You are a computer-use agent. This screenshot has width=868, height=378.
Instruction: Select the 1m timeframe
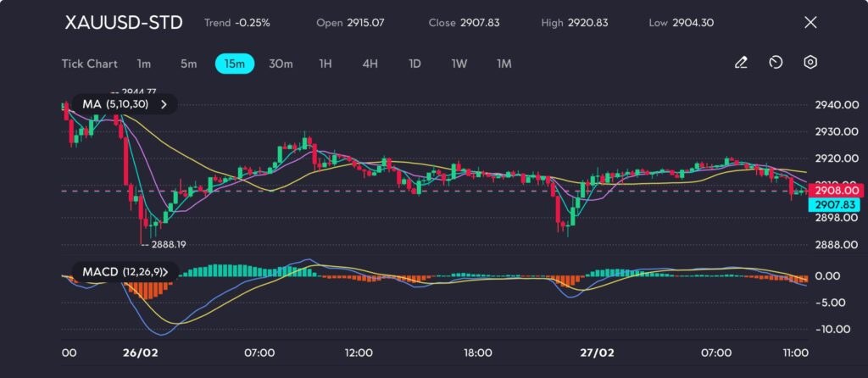(144, 64)
